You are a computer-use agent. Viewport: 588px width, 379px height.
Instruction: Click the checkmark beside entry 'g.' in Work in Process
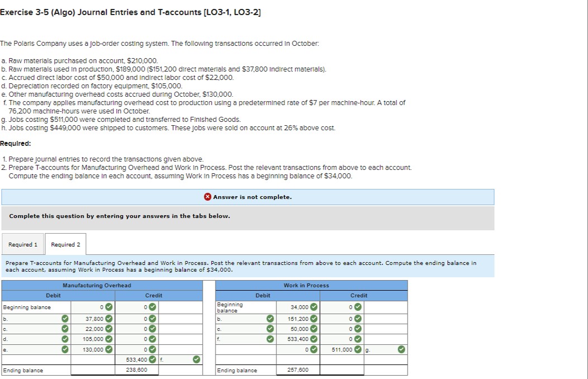pos(402,349)
